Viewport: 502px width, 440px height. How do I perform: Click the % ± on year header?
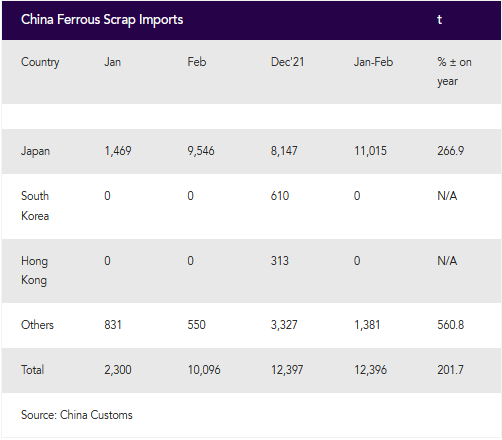(x=454, y=72)
